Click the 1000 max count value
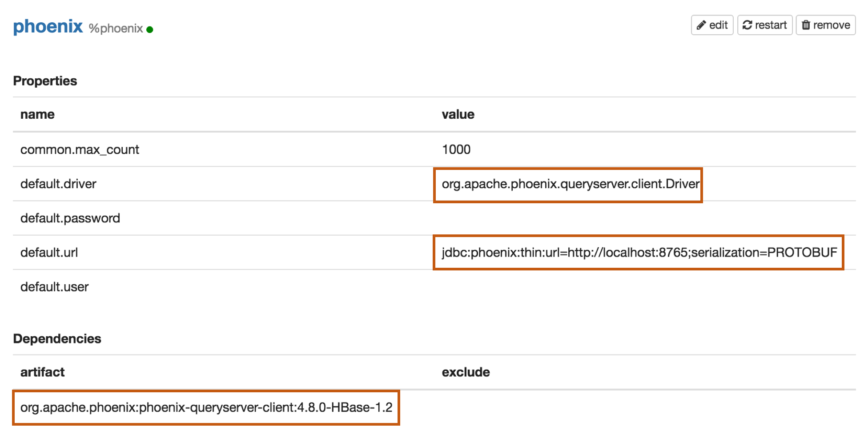Image resolution: width=868 pixels, height=447 pixels. (x=456, y=149)
